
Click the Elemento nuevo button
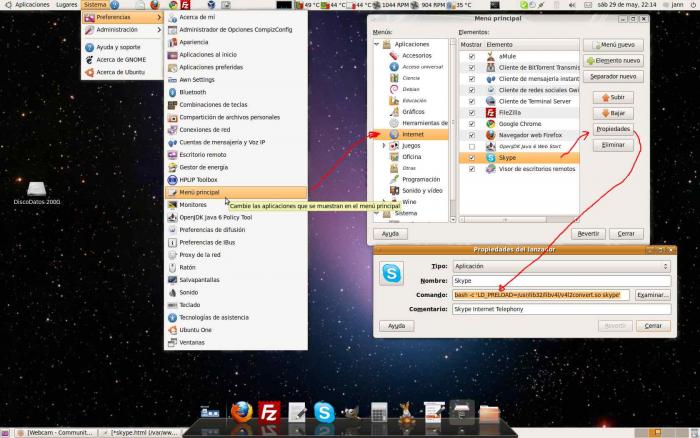(613, 61)
